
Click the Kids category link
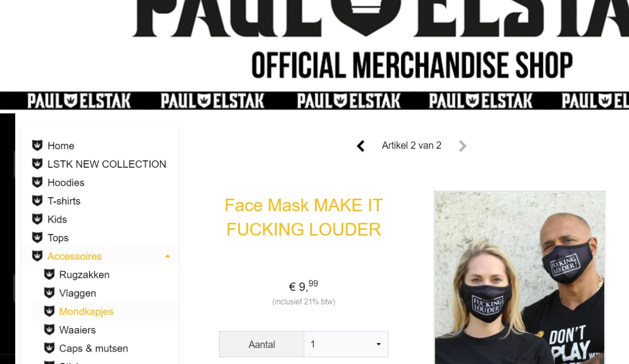pos(57,219)
